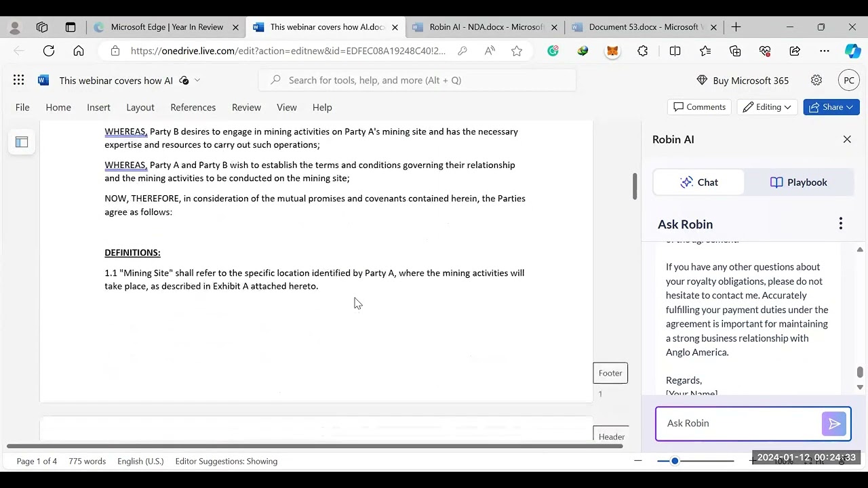Open Browser essentials heart icon
Screen dimensions: 868x488
click(765, 51)
